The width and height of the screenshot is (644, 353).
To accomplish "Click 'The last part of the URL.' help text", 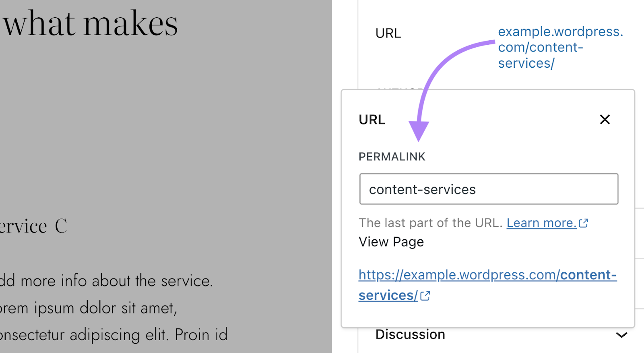I will tap(430, 223).
